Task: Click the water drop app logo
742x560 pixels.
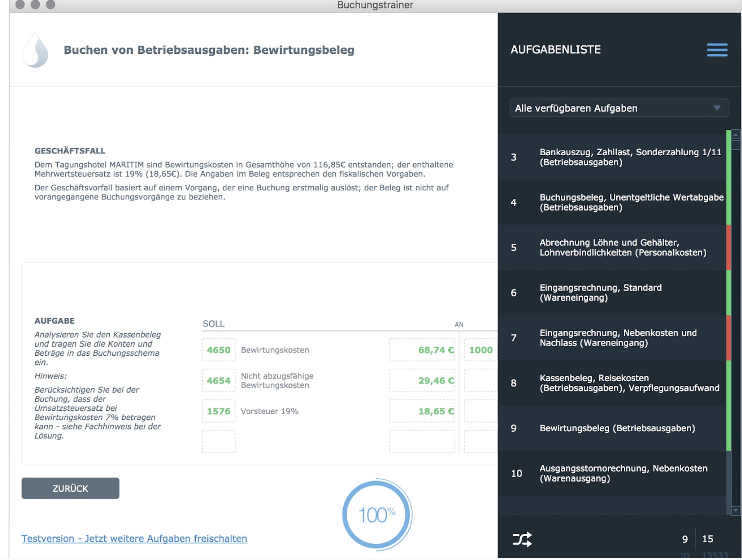Action: coord(35,50)
